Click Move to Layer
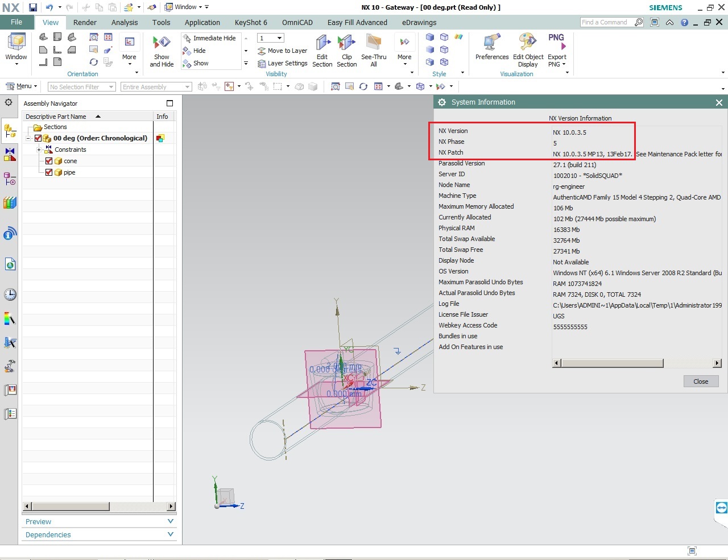Screen dimensions: 728x560 [282, 51]
